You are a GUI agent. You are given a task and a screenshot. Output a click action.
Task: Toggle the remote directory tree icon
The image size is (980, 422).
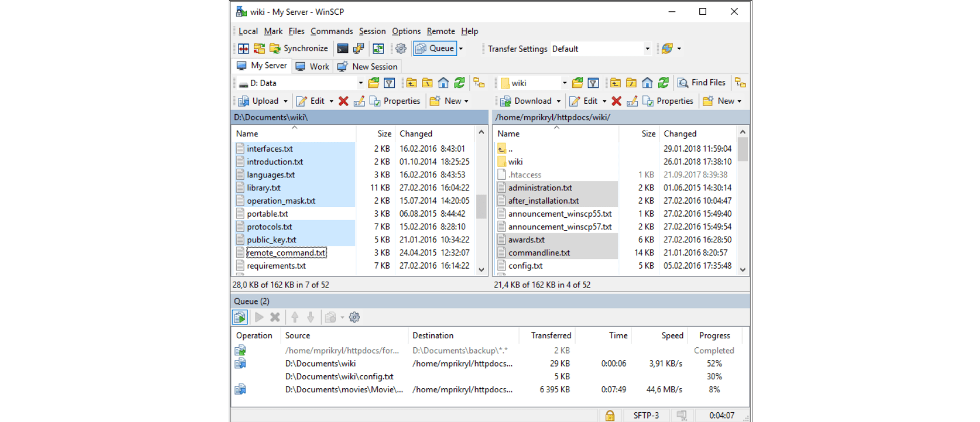tap(740, 83)
